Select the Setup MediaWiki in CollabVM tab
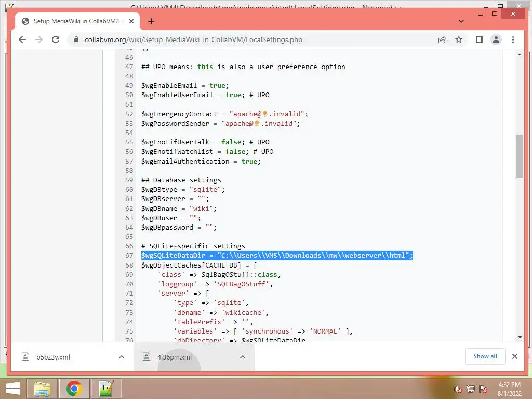 (x=77, y=21)
